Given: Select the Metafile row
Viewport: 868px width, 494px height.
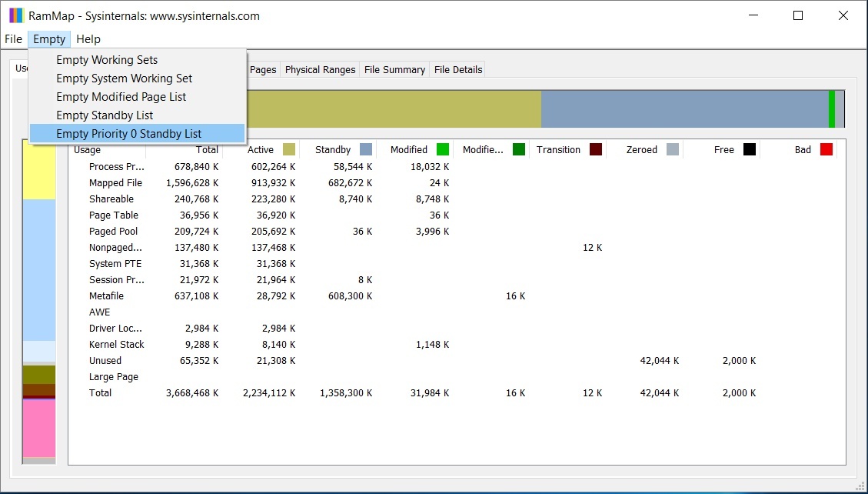Looking at the screenshot, I should point(106,295).
